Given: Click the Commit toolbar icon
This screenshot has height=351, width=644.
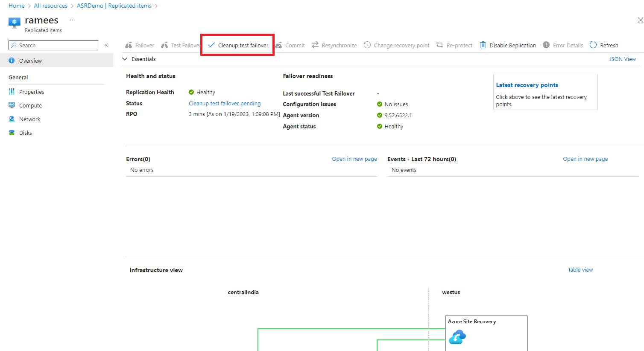Looking at the screenshot, I should coord(279,45).
